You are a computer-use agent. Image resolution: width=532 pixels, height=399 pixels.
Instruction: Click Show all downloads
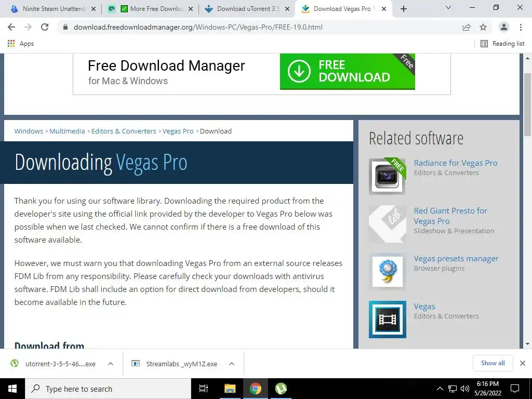tap(493, 363)
